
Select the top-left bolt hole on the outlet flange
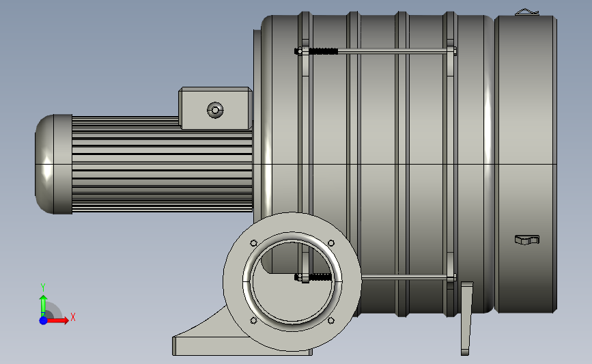pos(254,243)
